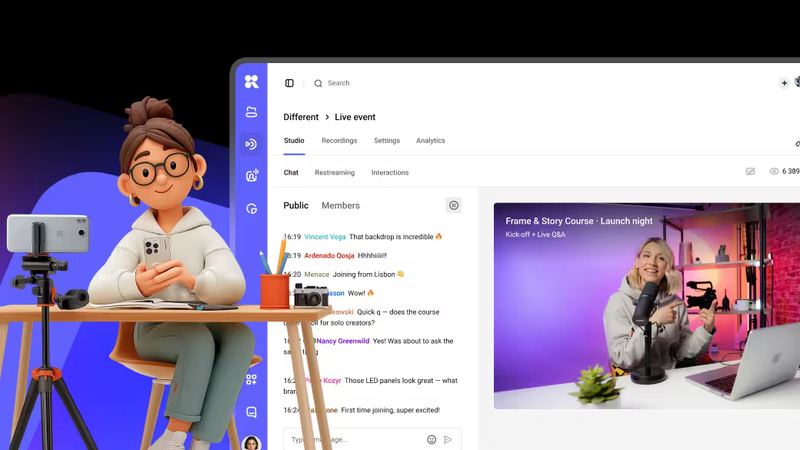The height and width of the screenshot is (450, 800).
Task: Open the emoji picker in the message box
Action: coord(432,439)
